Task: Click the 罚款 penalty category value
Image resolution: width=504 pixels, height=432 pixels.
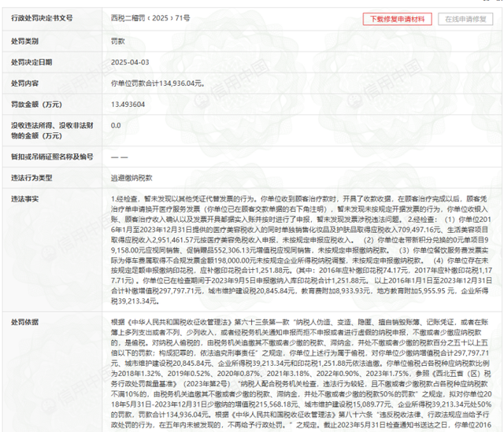Action: [117, 41]
